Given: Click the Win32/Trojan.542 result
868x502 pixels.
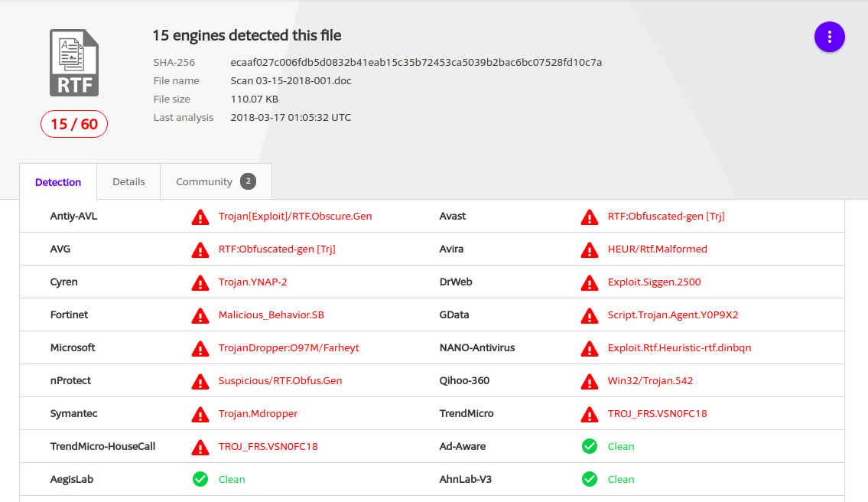Looking at the screenshot, I should [x=651, y=380].
